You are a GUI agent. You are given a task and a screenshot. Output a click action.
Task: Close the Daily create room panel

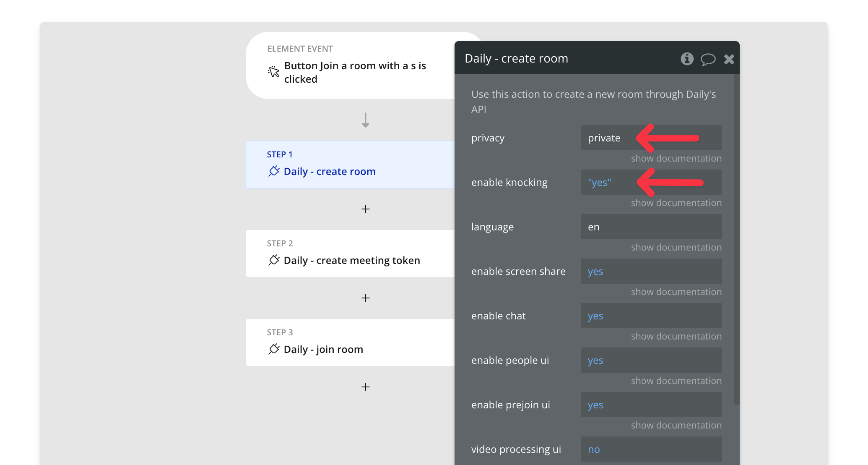point(729,59)
